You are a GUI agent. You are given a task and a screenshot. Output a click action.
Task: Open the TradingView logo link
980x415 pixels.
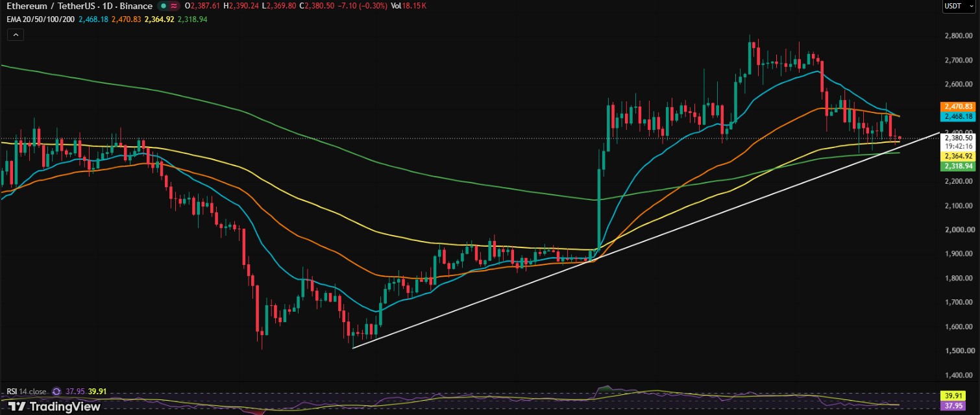click(54, 407)
